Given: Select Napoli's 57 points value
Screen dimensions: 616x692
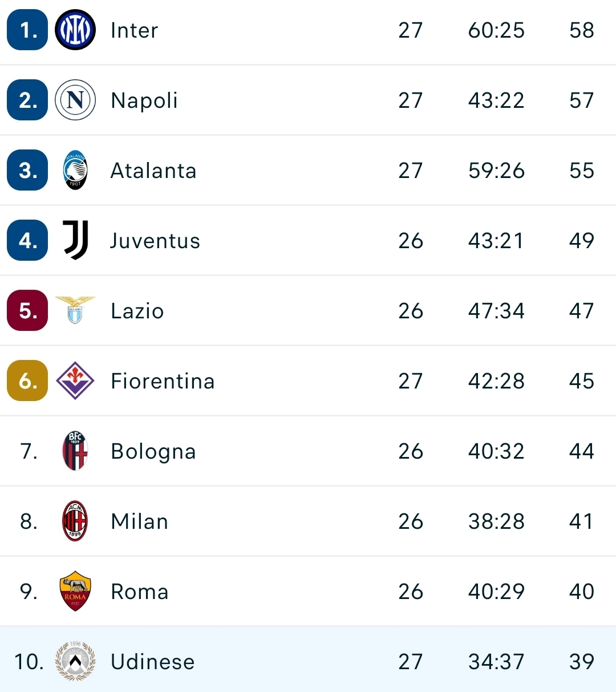Looking at the screenshot, I should click(x=582, y=100).
